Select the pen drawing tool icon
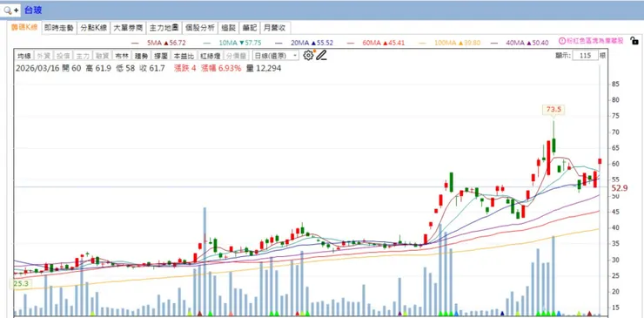Image resolution: width=644 pixels, height=318 pixels. (322, 55)
